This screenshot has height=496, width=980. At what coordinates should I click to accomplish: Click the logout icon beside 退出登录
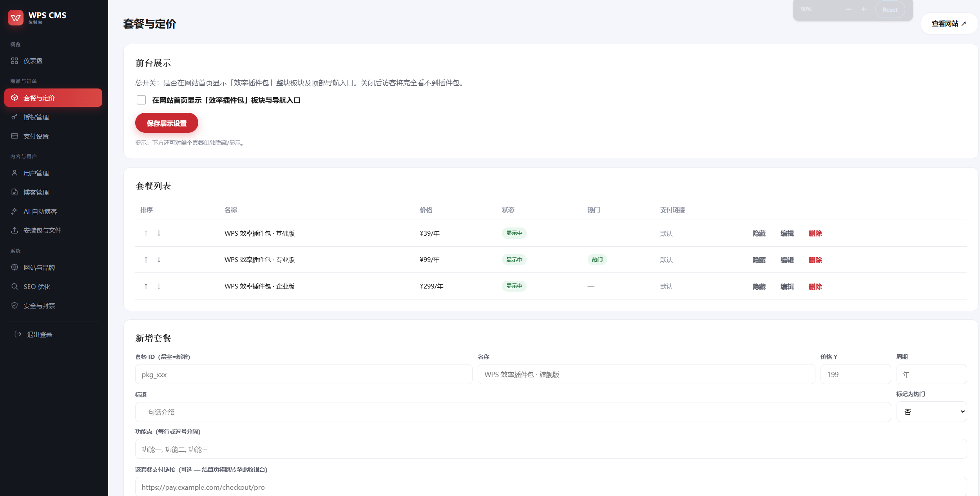[18, 334]
